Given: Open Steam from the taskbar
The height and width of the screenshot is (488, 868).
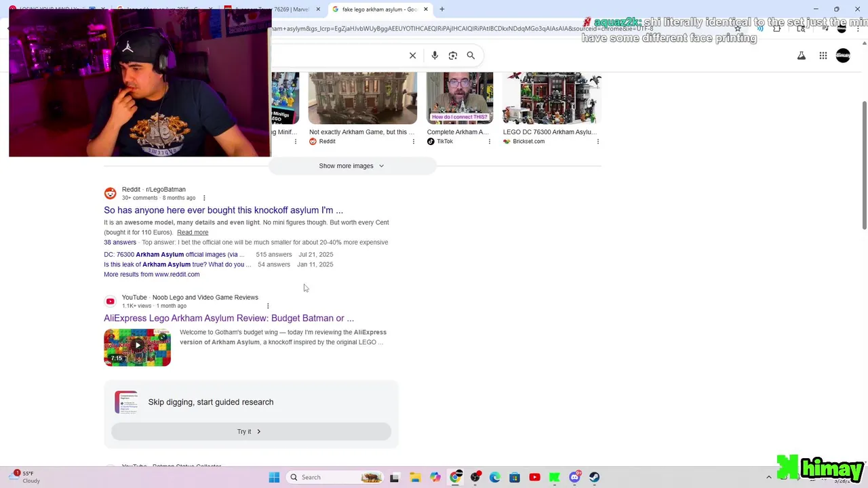Looking at the screenshot, I should pyautogui.click(x=595, y=477).
